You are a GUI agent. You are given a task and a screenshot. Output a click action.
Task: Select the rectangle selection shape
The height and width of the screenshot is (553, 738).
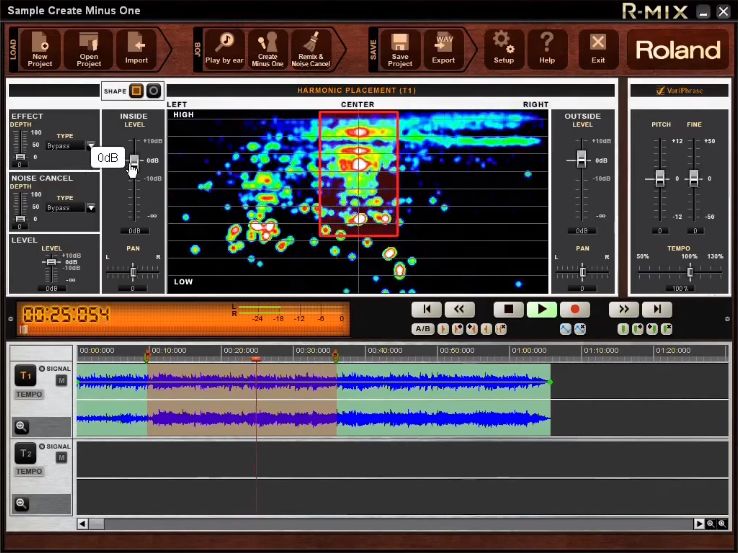[x=136, y=90]
